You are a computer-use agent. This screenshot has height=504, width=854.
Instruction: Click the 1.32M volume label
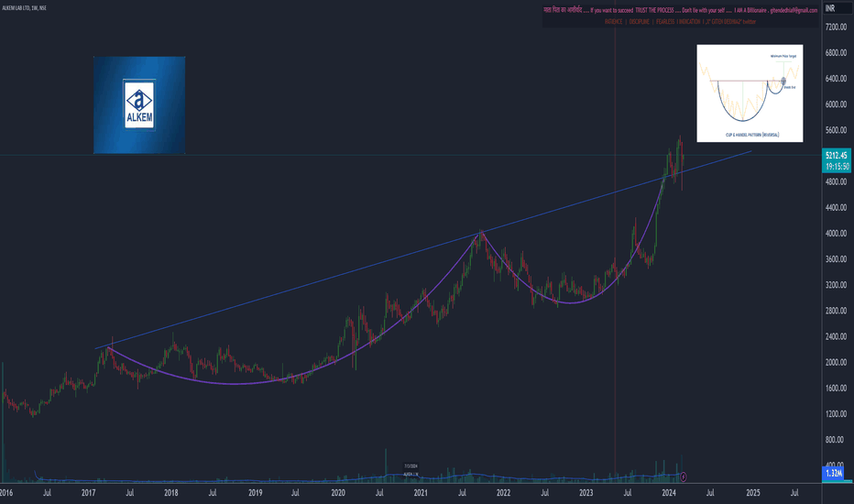pyautogui.click(x=833, y=474)
